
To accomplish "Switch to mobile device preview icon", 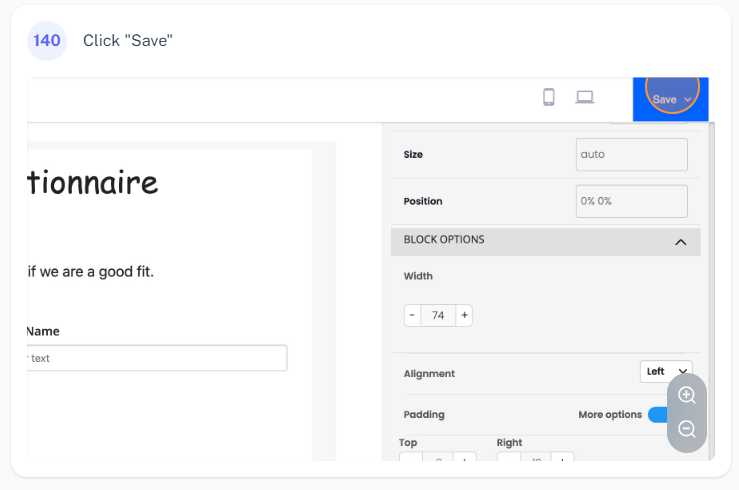I will click(x=549, y=97).
